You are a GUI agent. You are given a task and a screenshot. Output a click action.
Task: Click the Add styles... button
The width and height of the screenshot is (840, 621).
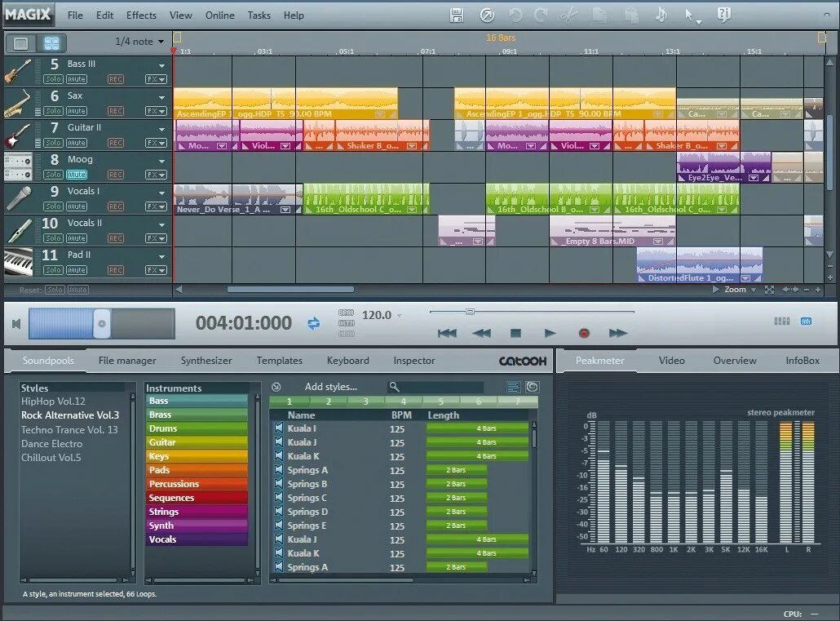point(330,387)
